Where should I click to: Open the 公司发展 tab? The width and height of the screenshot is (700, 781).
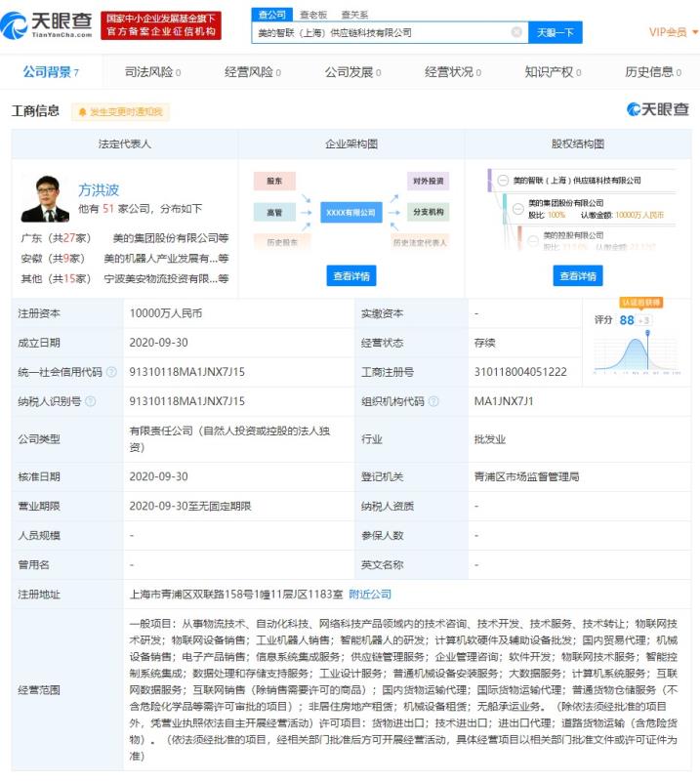tap(352, 72)
